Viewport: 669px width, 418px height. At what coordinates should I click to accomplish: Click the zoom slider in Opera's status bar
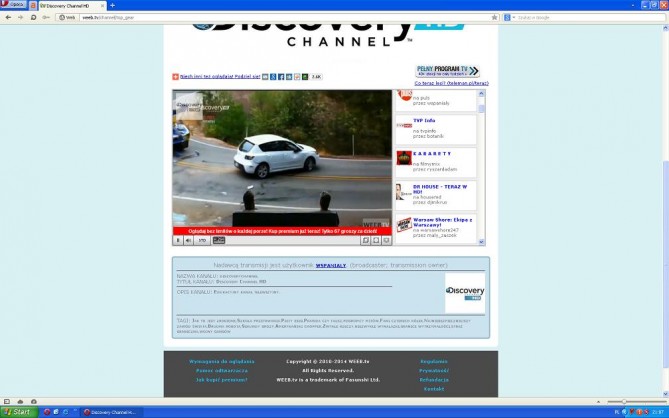[637, 402]
